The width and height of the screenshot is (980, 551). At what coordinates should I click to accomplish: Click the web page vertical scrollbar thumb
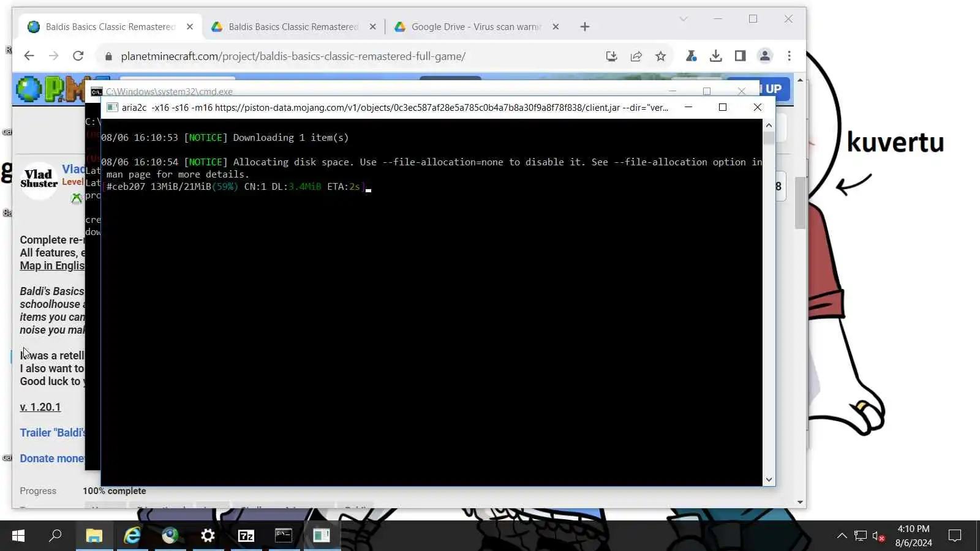click(800, 203)
